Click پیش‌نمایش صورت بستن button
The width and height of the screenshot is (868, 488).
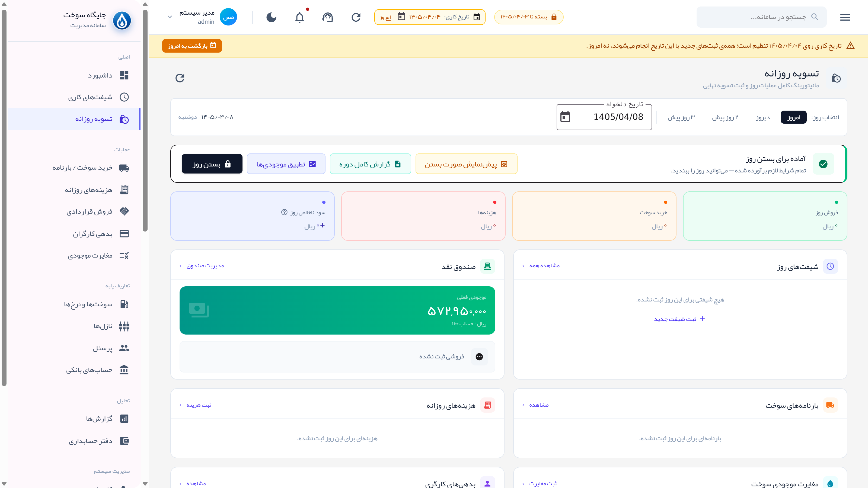tap(466, 164)
